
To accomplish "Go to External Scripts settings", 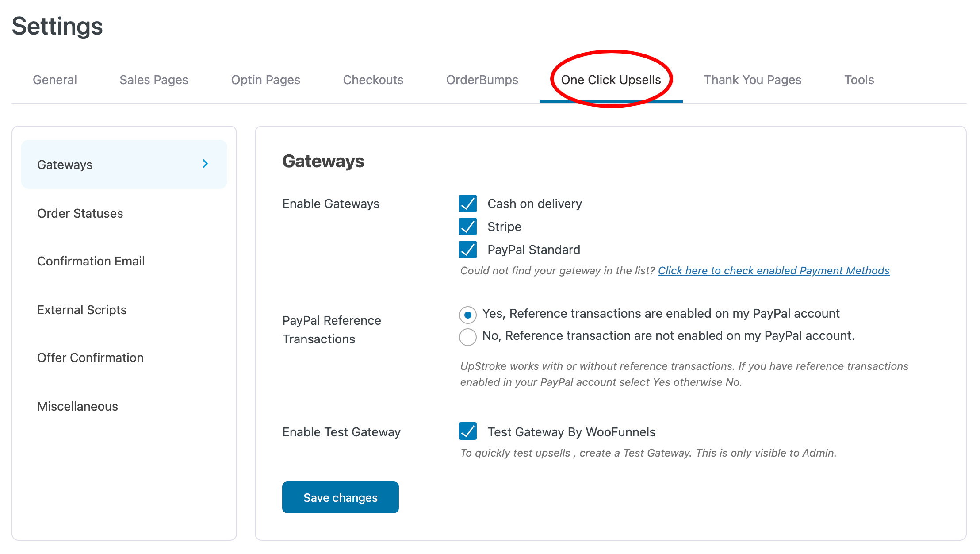I will 82,309.
